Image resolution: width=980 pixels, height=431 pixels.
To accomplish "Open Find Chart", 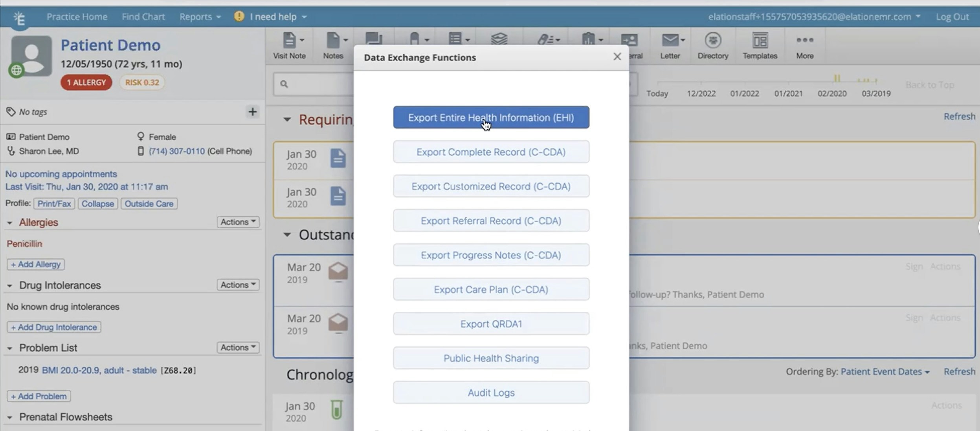I will click(x=143, y=16).
